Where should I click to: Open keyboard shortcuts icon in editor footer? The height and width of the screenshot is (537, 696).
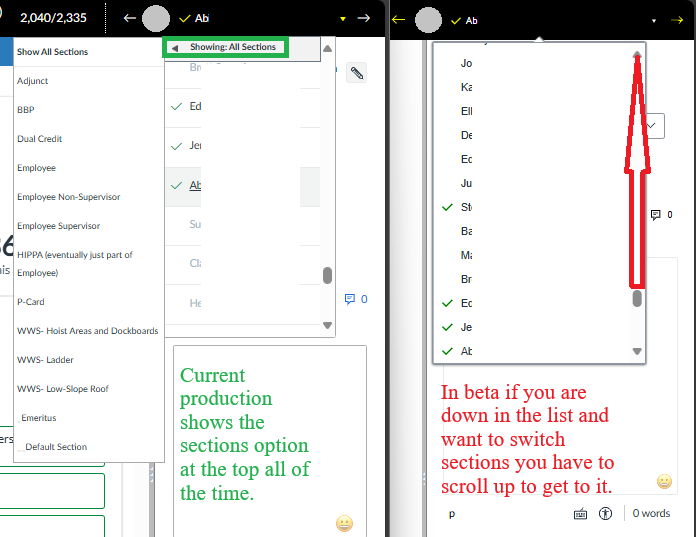tap(580, 514)
